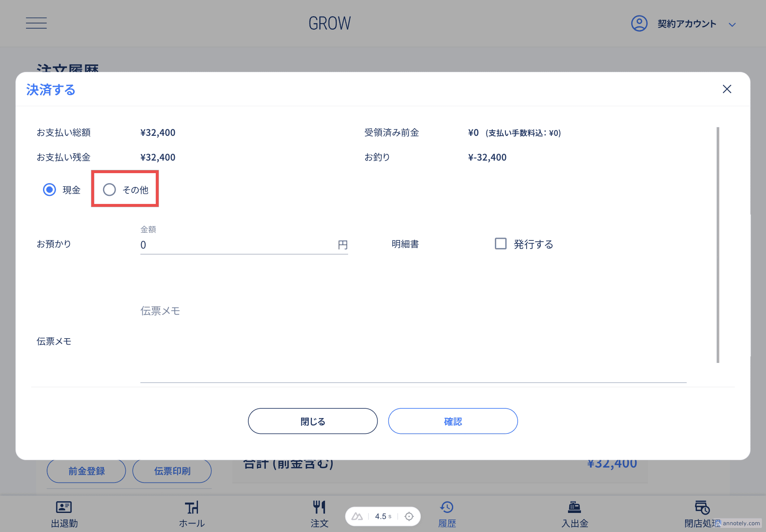Click the 確認 confirm button
The height and width of the screenshot is (532, 766).
[x=453, y=421]
